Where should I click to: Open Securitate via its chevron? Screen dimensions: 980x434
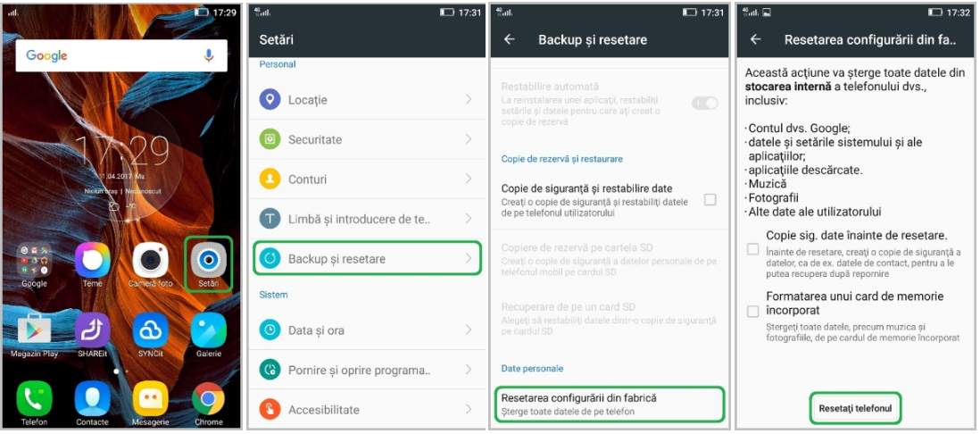click(468, 138)
